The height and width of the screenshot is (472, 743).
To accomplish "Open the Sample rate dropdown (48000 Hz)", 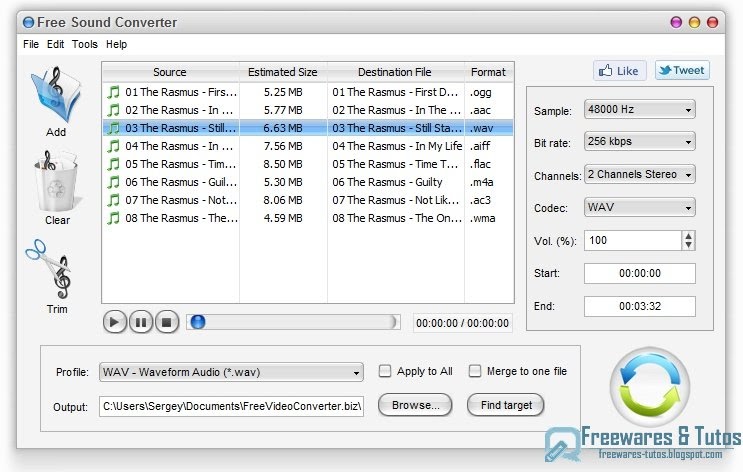I will click(x=640, y=109).
